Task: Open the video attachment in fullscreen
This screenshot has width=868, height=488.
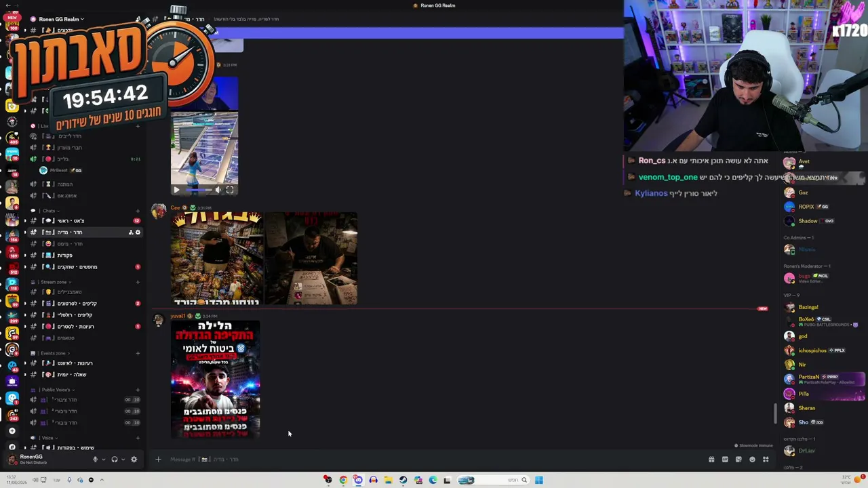Action: pyautogui.click(x=230, y=190)
